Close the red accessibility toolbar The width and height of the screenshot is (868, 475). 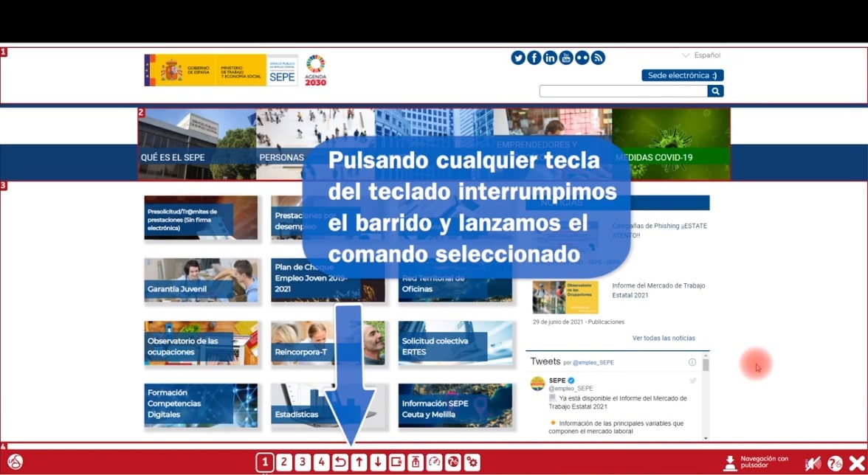click(x=856, y=463)
